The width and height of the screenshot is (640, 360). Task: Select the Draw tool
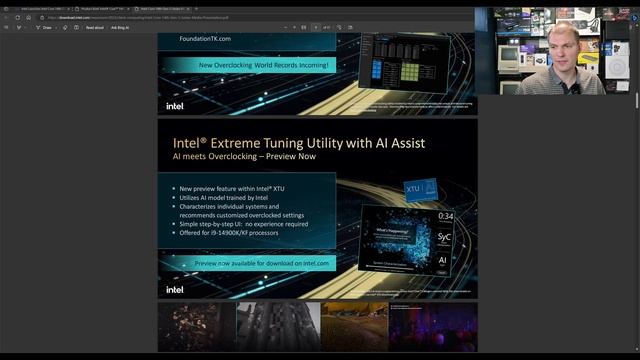coord(44,28)
